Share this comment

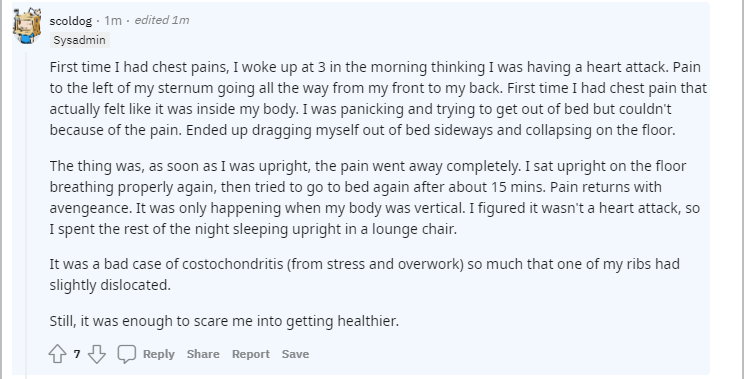203,354
